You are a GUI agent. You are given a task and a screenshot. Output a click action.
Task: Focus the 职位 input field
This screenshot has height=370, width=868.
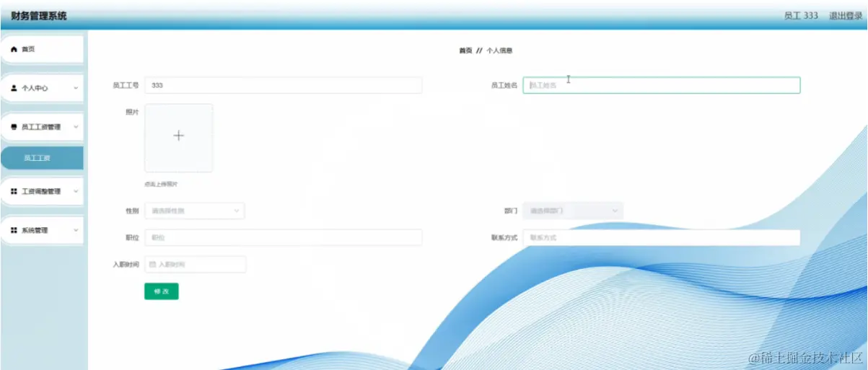pyautogui.click(x=283, y=237)
